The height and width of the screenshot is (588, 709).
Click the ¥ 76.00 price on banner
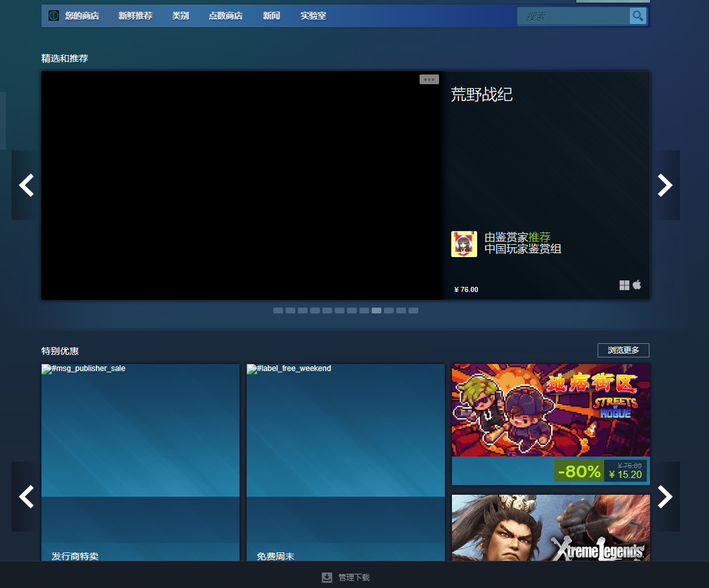(466, 289)
